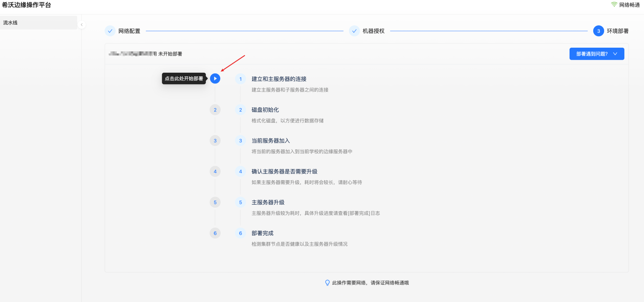Viewport: 644px width, 302px height.
Task: Click the checkmark icon beside 网络配置
Action: pos(110,31)
